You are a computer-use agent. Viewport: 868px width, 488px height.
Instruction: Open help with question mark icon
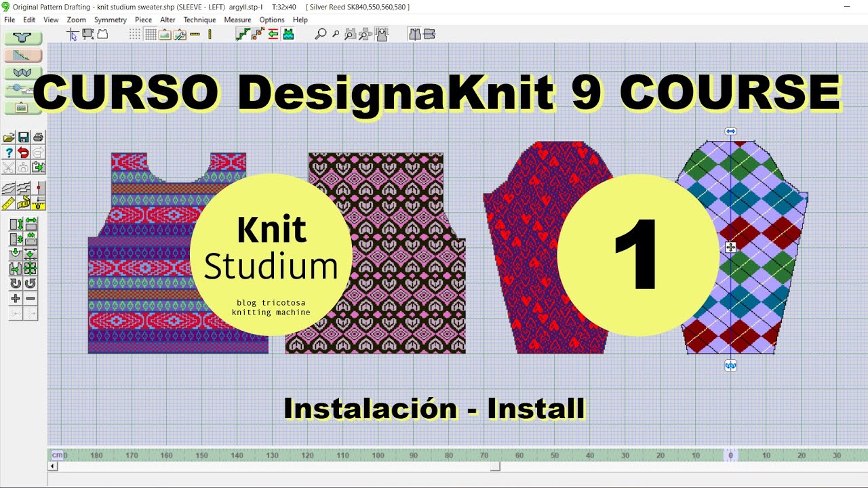[x=9, y=152]
